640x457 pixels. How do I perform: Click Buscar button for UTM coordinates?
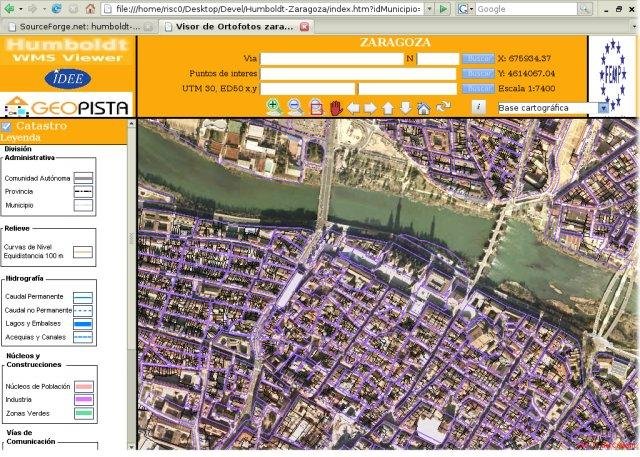(x=478, y=89)
